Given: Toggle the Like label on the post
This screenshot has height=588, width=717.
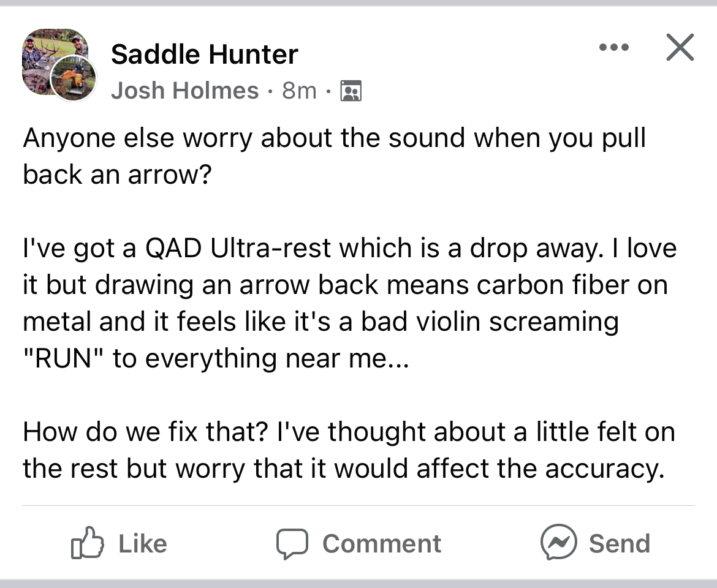Looking at the screenshot, I should [x=143, y=544].
